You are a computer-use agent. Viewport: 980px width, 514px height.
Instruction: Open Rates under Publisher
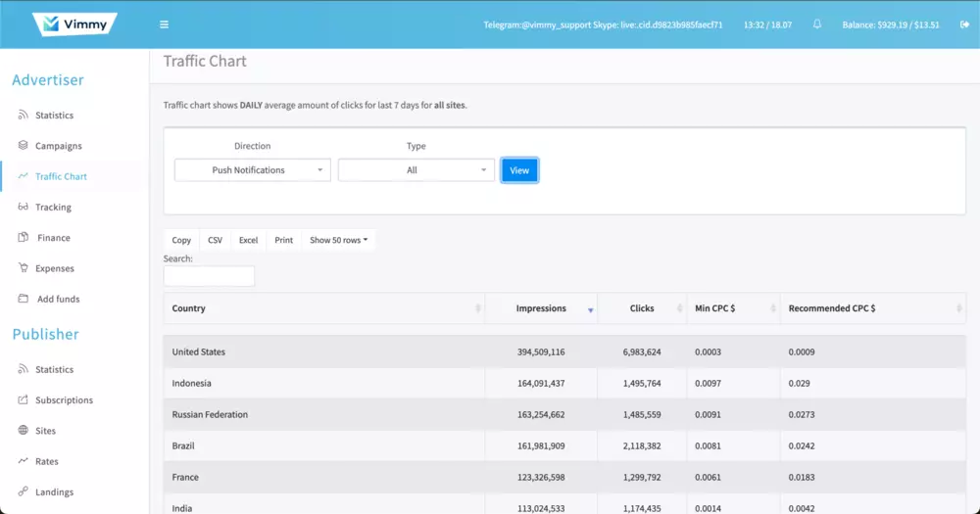47,461
